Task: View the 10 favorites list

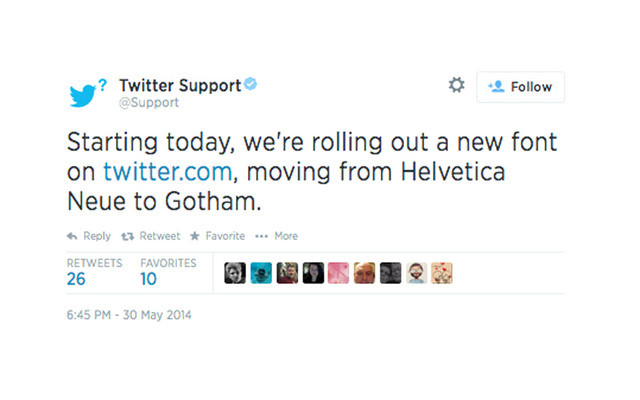Action: pyautogui.click(x=149, y=280)
